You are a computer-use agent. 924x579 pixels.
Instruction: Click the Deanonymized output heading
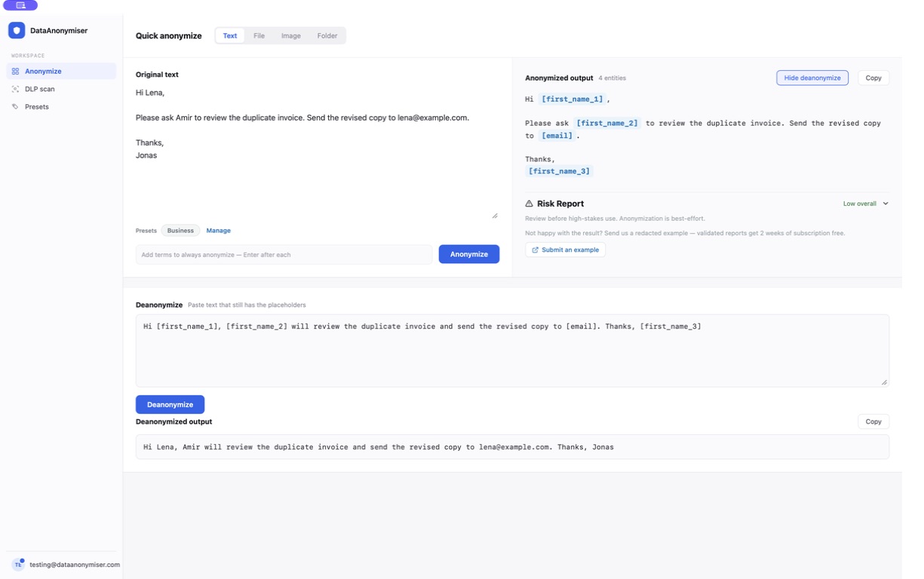pos(173,421)
